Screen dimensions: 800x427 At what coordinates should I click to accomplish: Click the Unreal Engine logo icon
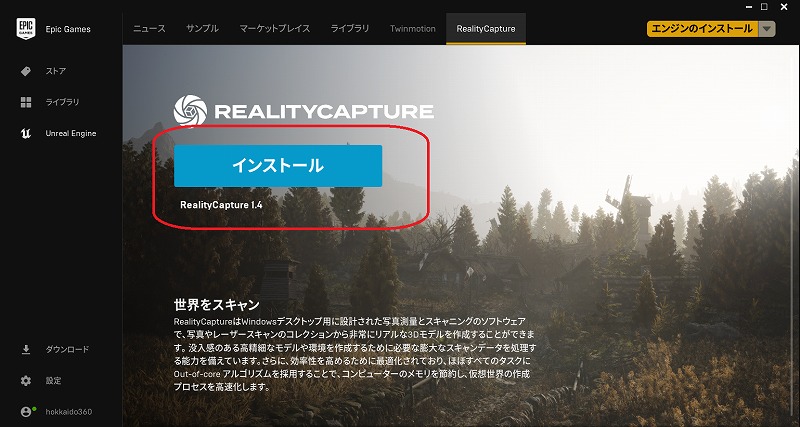pyautogui.click(x=26, y=134)
